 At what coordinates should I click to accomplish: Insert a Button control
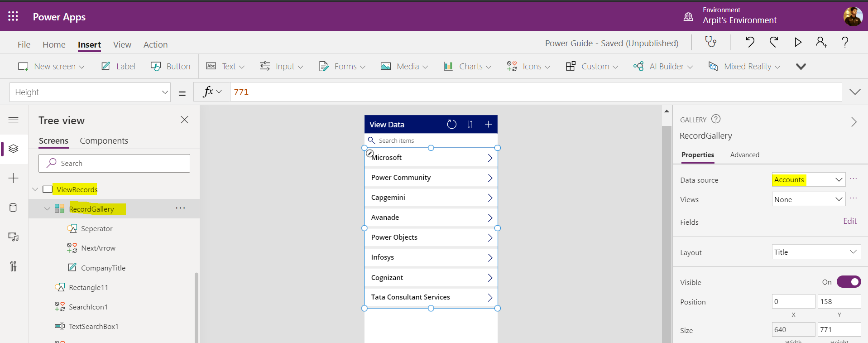click(x=170, y=66)
